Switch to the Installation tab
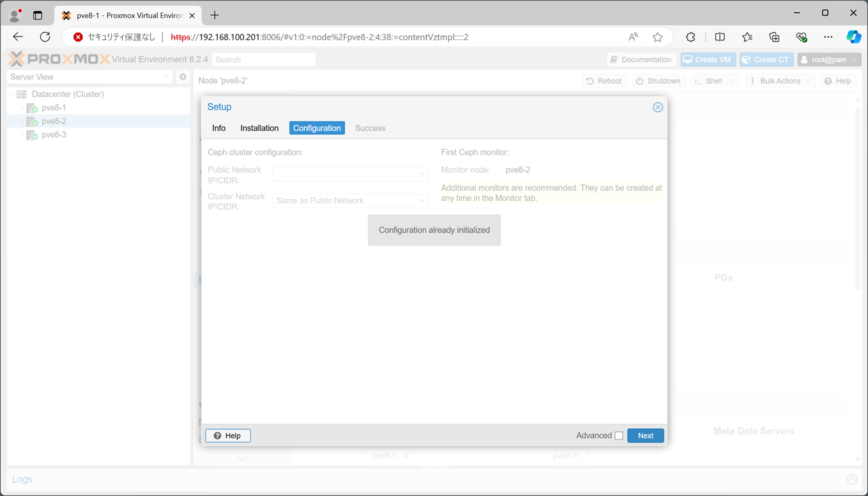Image resolution: width=868 pixels, height=496 pixels. (x=259, y=128)
